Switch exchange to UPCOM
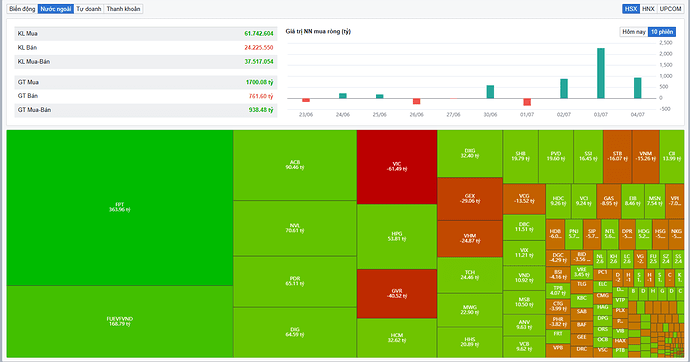The height and width of the screenshot is (362, 690). 670,9
